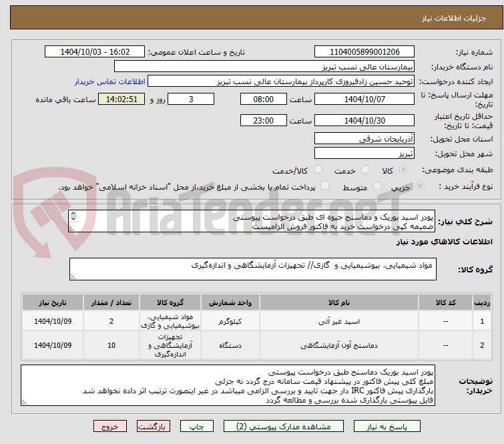
Task: Click the واحد شمارش column header
Action: (x=230, y=302)
